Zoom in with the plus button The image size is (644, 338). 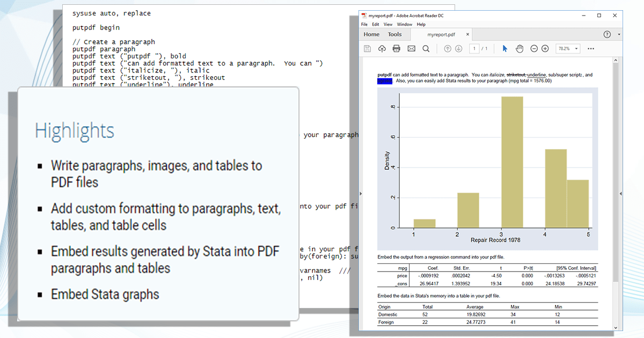point(545,49)
